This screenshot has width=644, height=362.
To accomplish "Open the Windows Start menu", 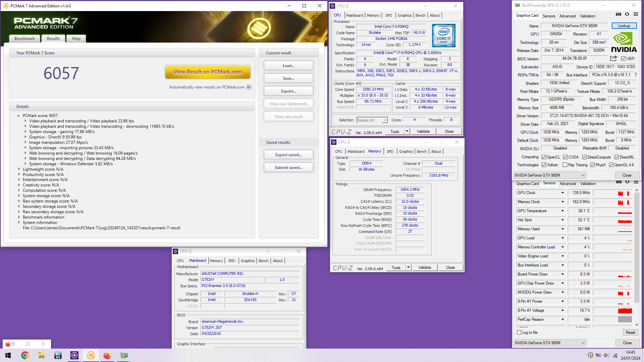I will click(x=8, y=355).
